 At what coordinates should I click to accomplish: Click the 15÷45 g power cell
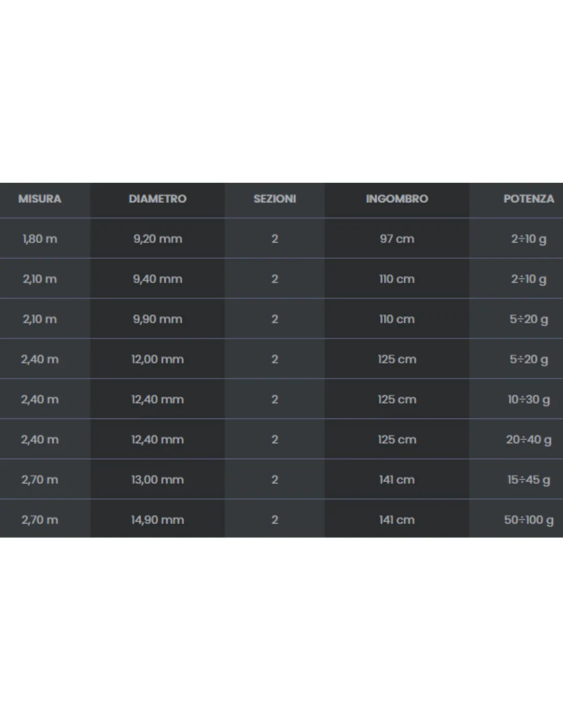[529, 480]
